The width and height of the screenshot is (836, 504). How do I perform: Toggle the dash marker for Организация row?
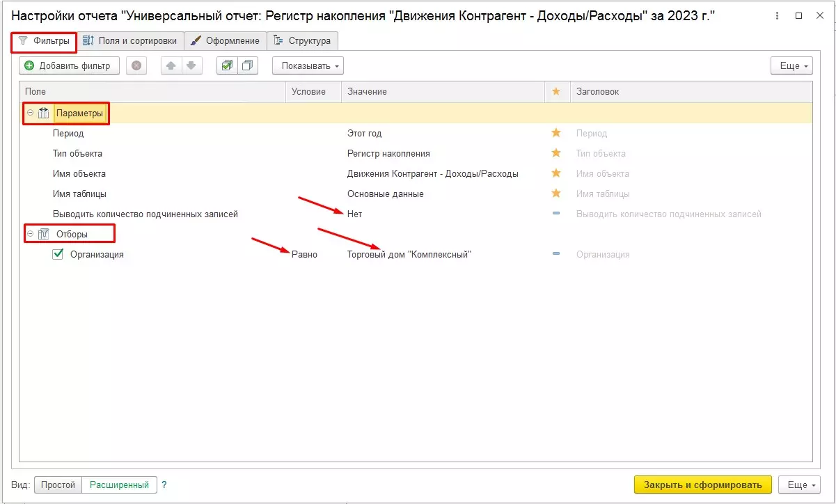tap(556, 254)
